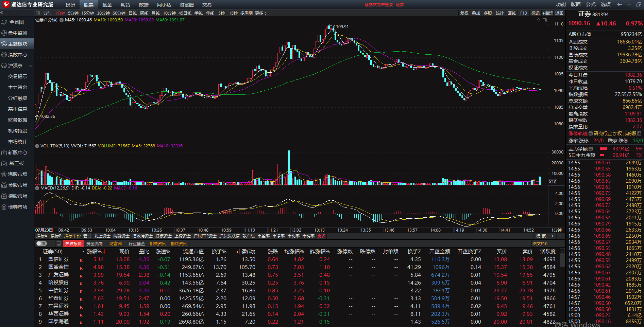Open 盘中监测 from the sidebar
The height and width of the screenshot is (327, 644).
pyautogui.click(x=17, y=33)
